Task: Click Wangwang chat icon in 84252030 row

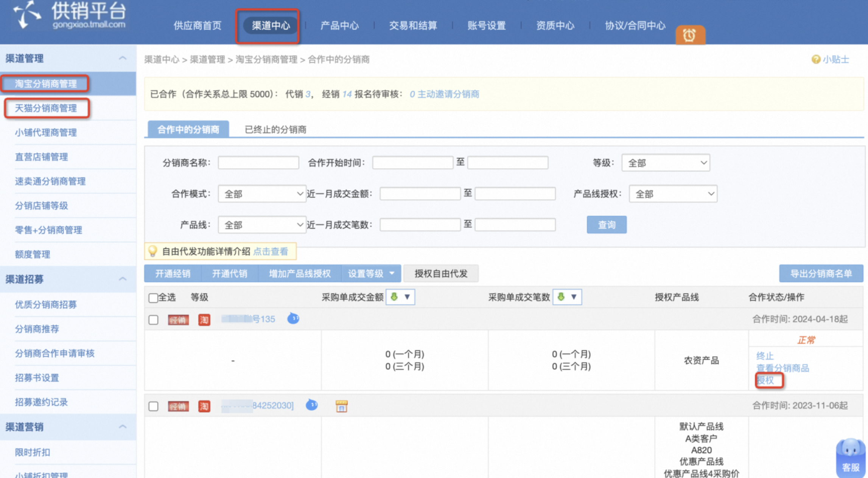Action: (x=311, y=405)
